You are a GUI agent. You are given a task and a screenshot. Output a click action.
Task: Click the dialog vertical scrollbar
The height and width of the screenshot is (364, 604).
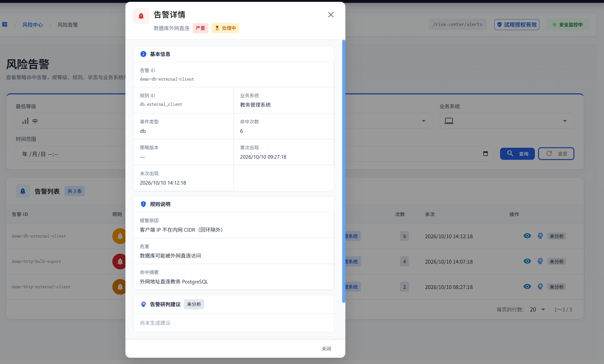pos(343,171)
